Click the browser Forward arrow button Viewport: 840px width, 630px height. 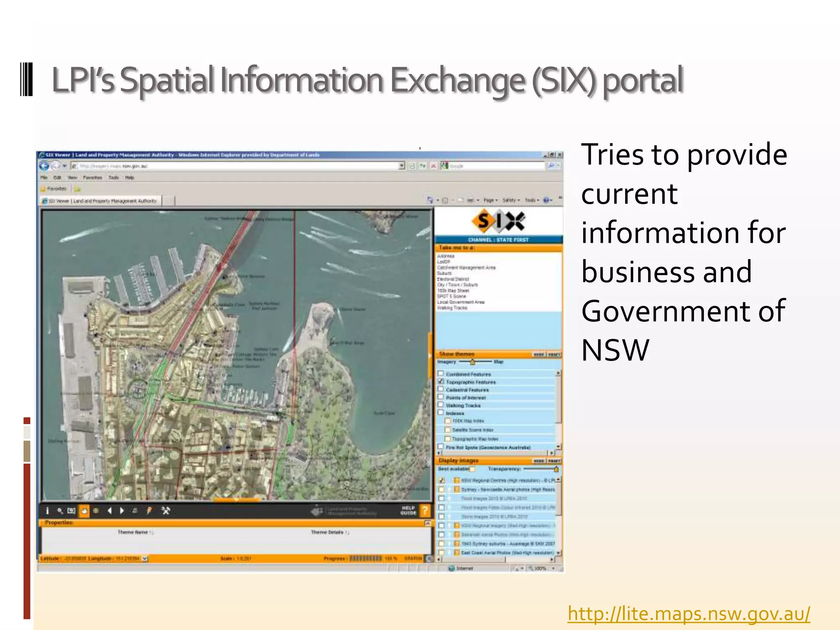[56, 166]
